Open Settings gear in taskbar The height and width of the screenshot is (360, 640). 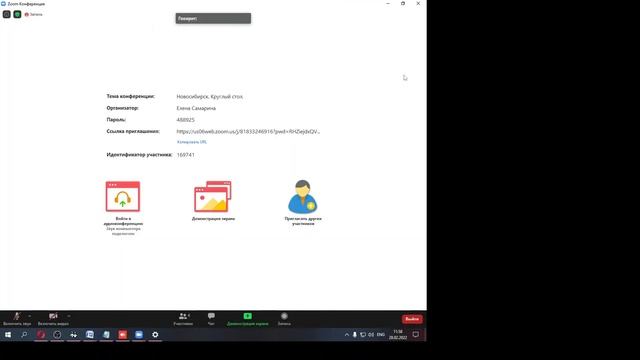click(x=155, y=335)
